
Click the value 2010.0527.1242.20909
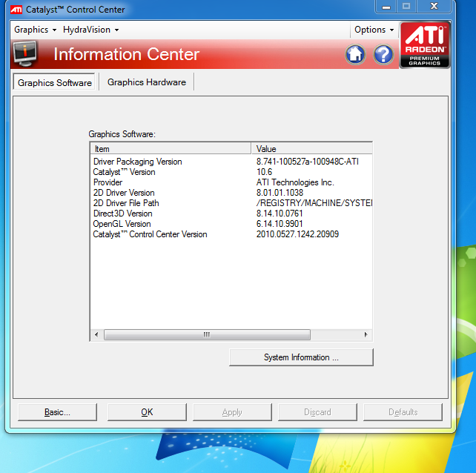pyautogui.click(x=297, y=234)
